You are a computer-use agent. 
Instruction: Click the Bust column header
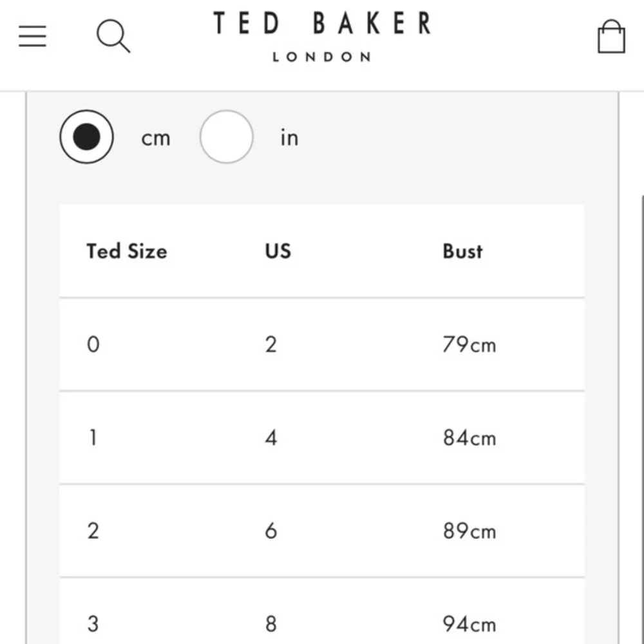click(463, 251)
